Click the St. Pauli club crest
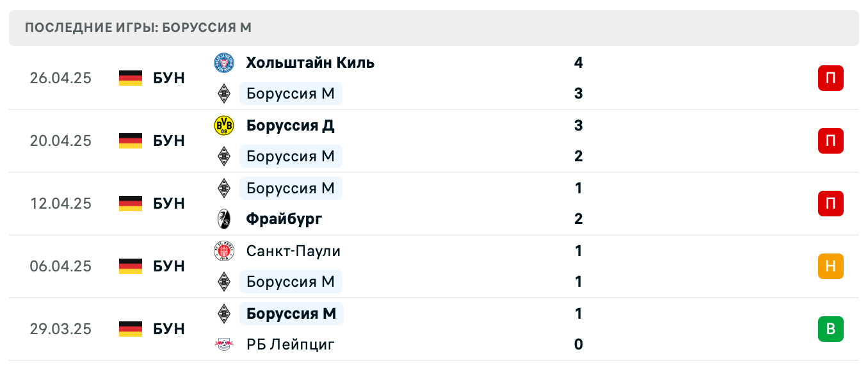The image size is (868, 370). point(225,251)
